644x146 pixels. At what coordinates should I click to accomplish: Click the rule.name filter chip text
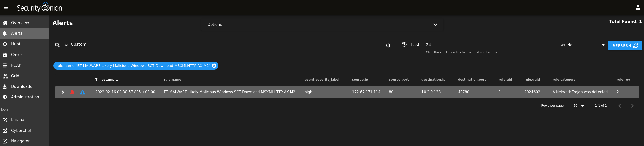pos(133,66)
